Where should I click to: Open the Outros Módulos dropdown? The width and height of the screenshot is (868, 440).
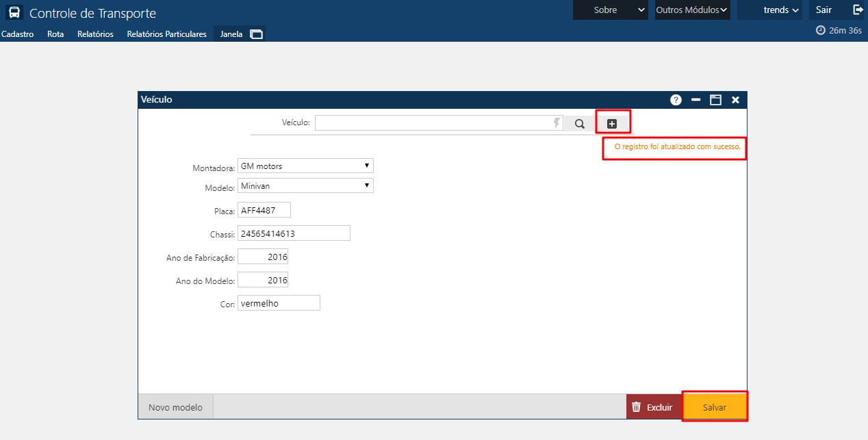click(692, 10)
